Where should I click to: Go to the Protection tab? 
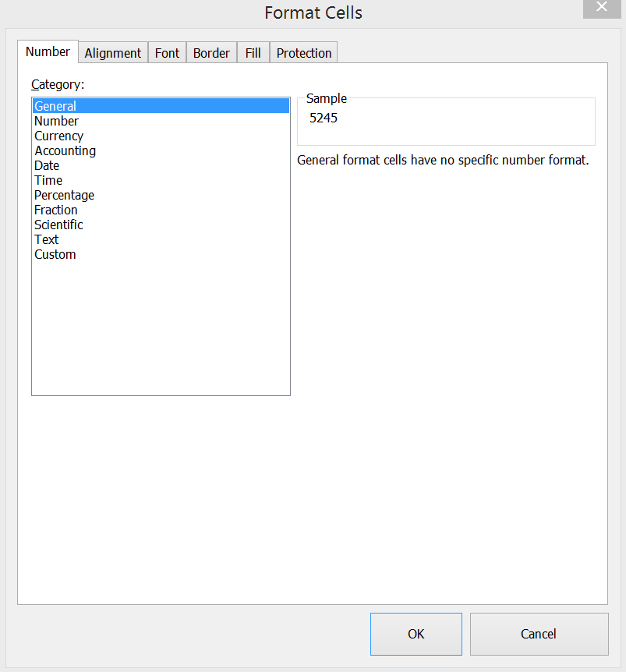point(304,53)
